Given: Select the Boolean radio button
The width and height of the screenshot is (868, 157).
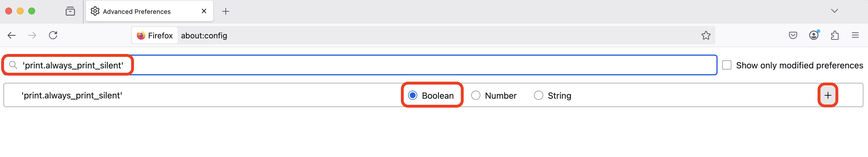Looking at the screenshot, I should coord(413,96).
